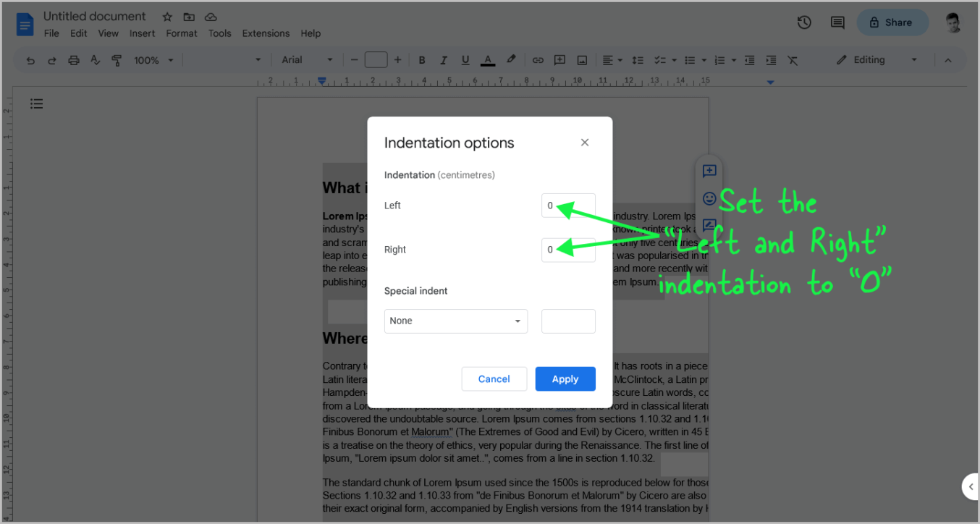This screenshot has height=524, width=980.
Task: Star the Untitled document
Action: pos(167,17)
